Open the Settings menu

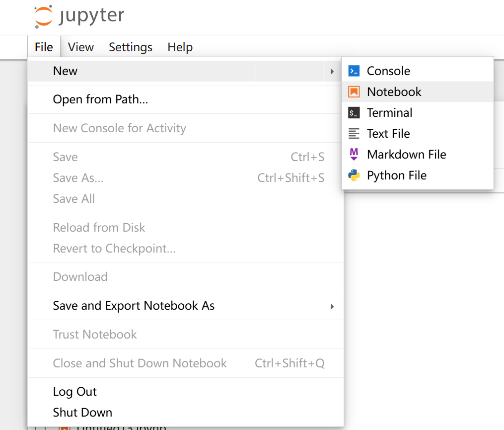[130, 47]
